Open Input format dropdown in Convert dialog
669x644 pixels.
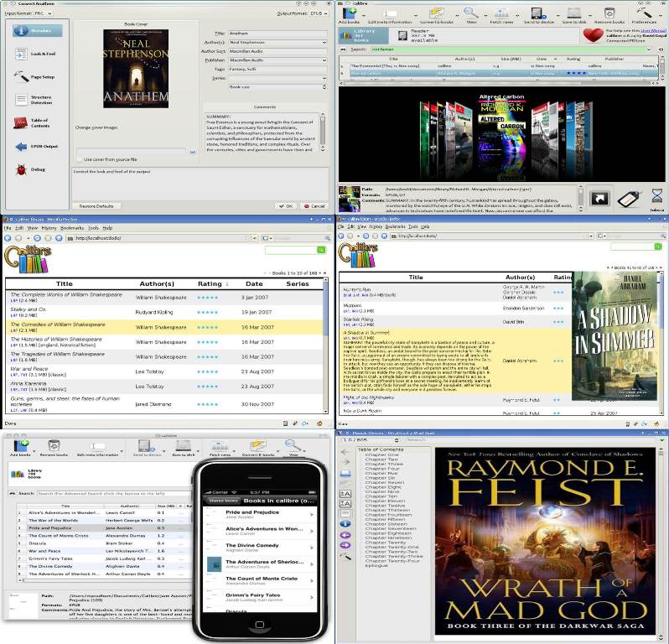[43, 13]
